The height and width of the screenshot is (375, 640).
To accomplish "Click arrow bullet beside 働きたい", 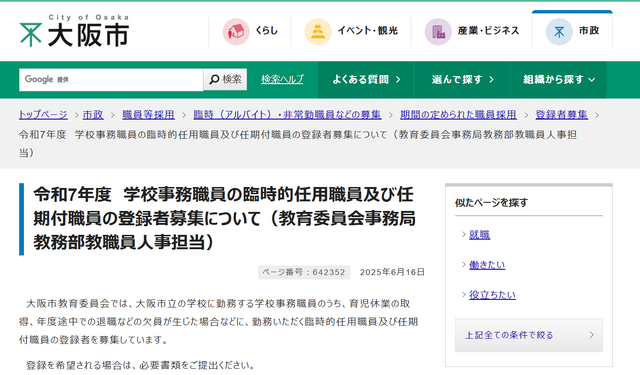I will tap(464, 264).
